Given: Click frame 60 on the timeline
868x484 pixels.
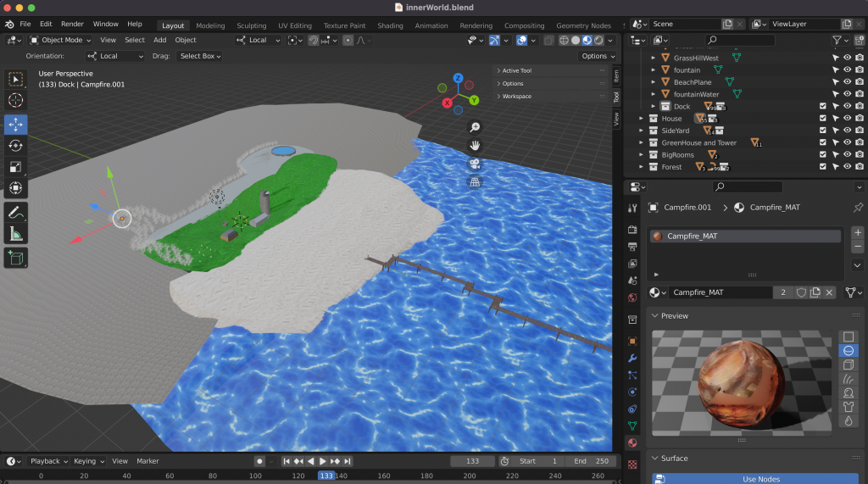Looking at the screenshot, I should pos(170,476).
